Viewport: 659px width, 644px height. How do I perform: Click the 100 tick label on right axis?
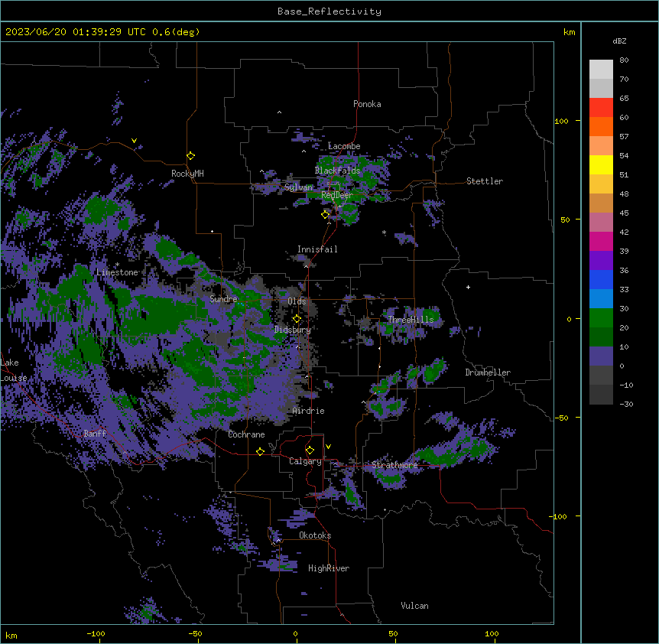tap(561, 121)
